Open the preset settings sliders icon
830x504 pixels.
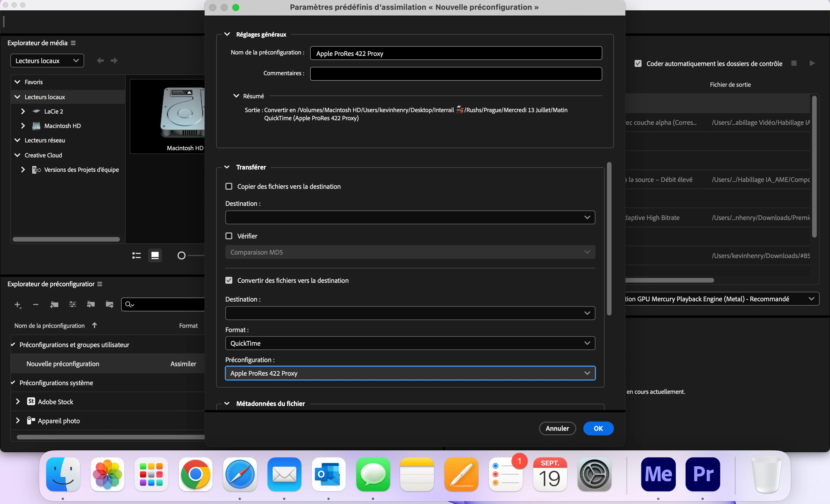[72, 304]
